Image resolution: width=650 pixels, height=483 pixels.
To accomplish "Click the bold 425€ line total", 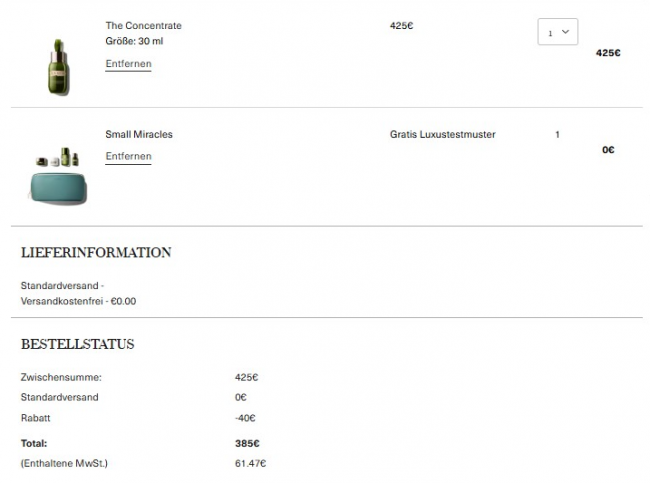I will tap(608, 53).
